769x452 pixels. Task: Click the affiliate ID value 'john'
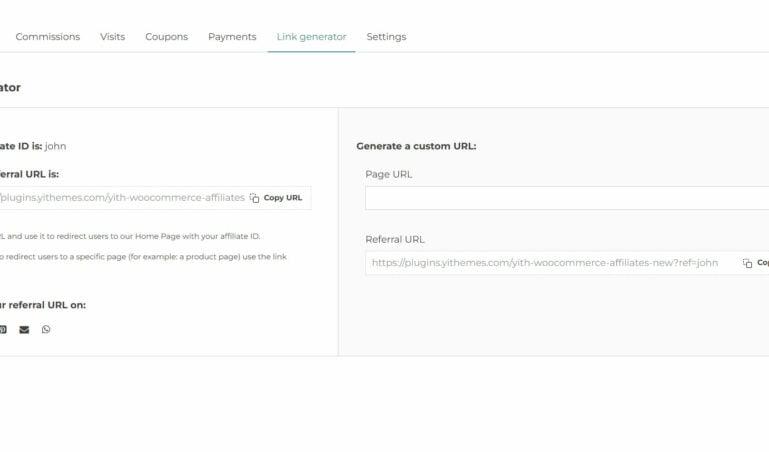(x=55, y=146)
